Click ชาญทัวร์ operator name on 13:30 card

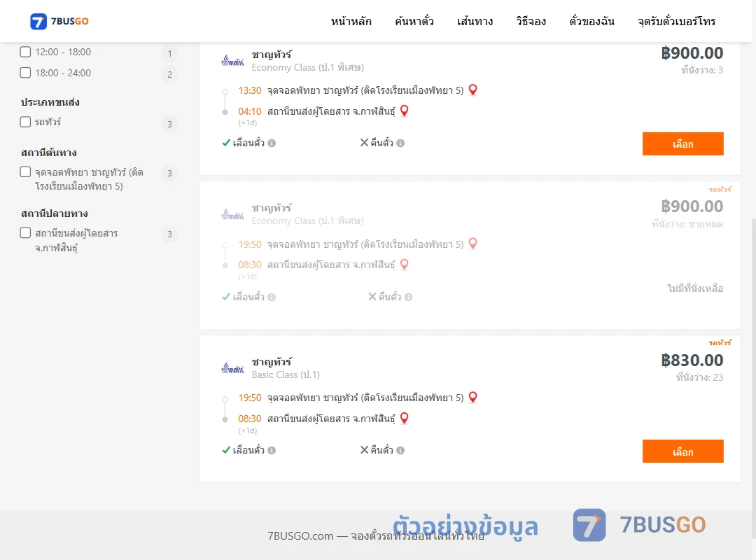click(272, 54)
